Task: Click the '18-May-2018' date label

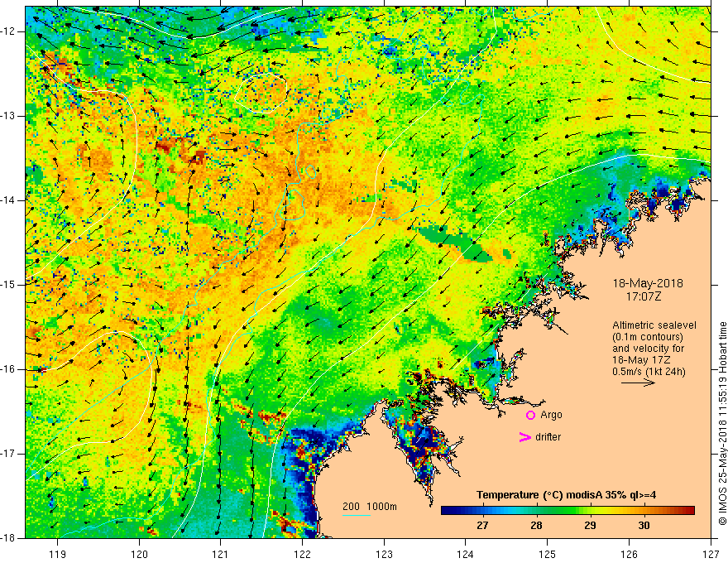Action: (x=648, y=283)
